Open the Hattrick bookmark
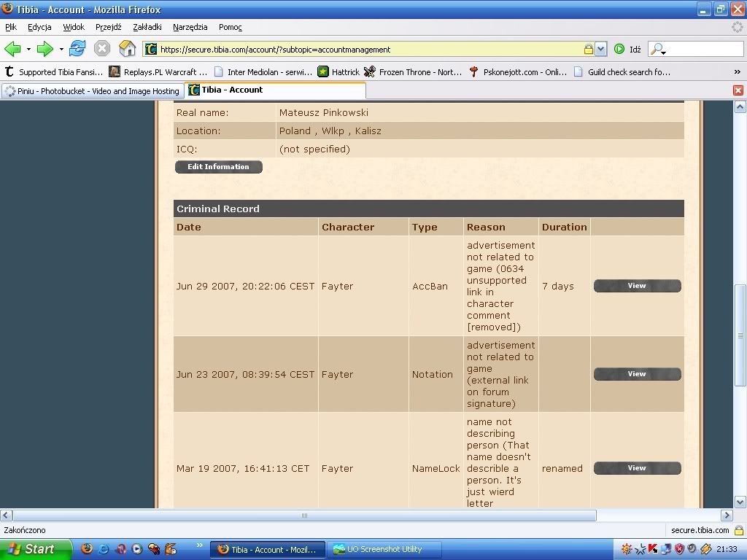This screenshot has width=747, height=560. pos(338,72)
